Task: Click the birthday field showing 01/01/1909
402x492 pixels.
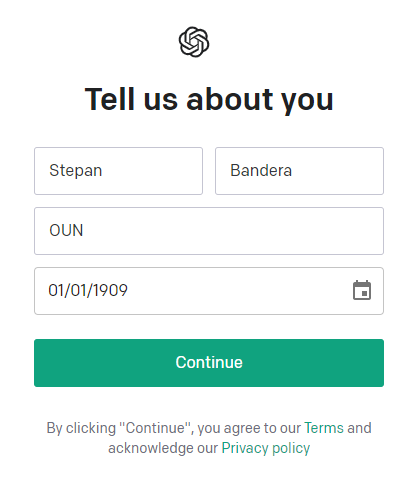Action: [209, 291]
